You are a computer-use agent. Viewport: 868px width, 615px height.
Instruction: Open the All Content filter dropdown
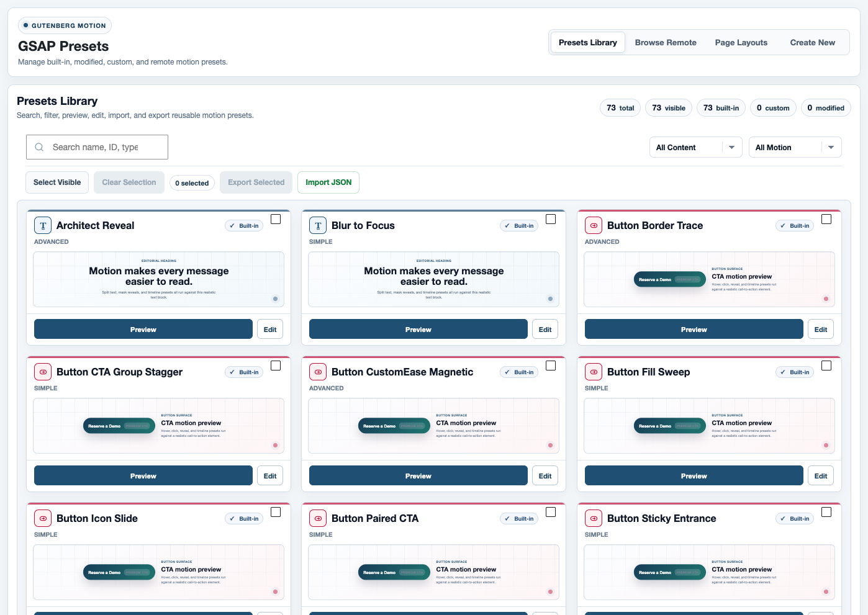(695, 147)
